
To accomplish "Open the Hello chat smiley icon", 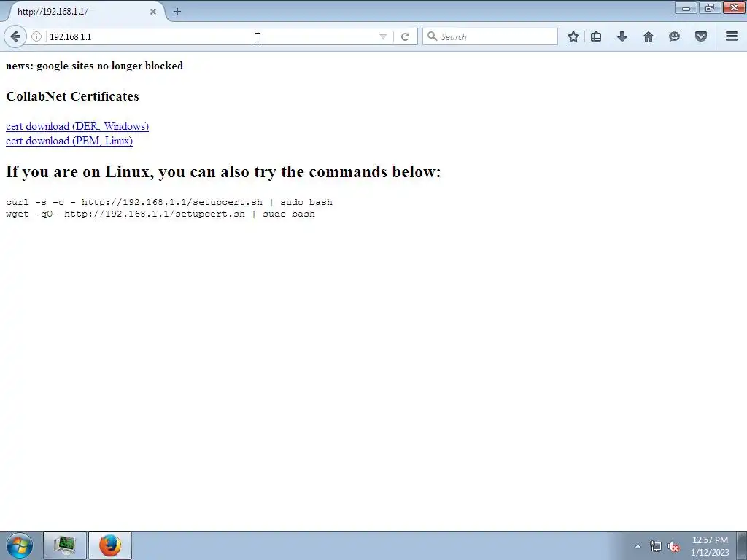I will pyautogui.click(x=674, y=36).
